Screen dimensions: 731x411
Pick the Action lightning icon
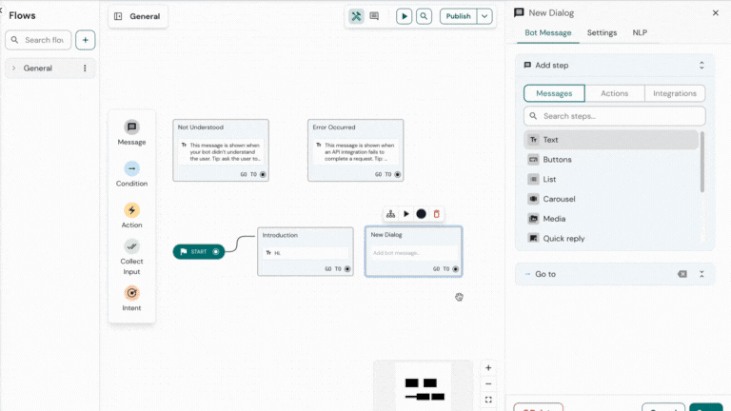click(x=132, y=210)
